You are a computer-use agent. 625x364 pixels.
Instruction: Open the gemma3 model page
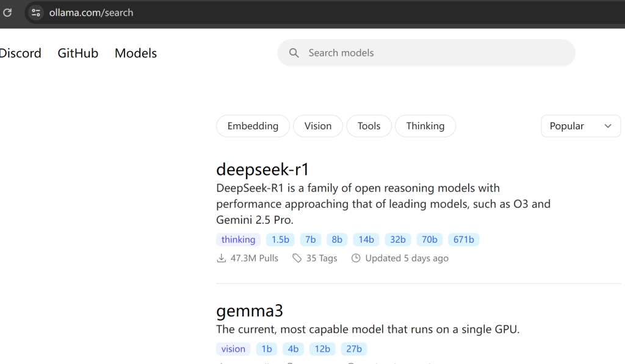(x=250, y=310)
